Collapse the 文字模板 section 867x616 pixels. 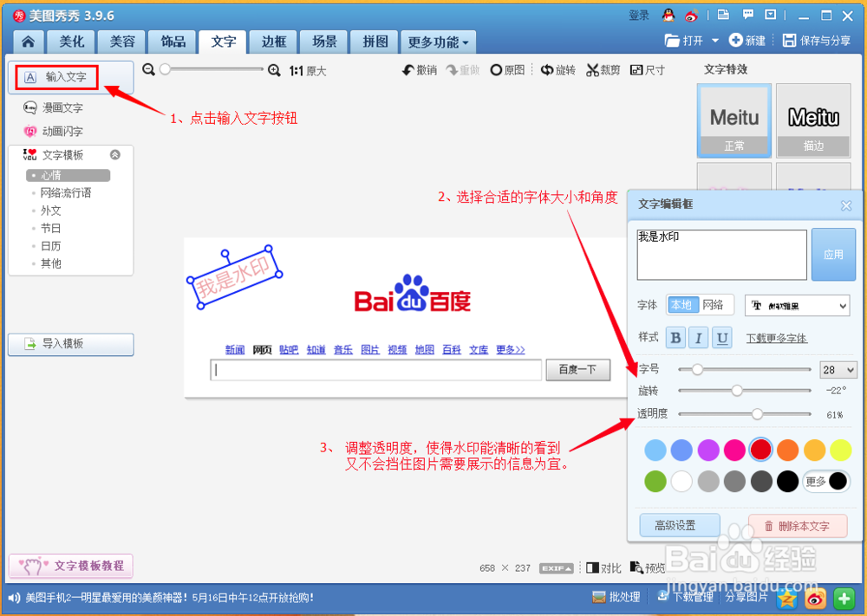click(115, 155)
